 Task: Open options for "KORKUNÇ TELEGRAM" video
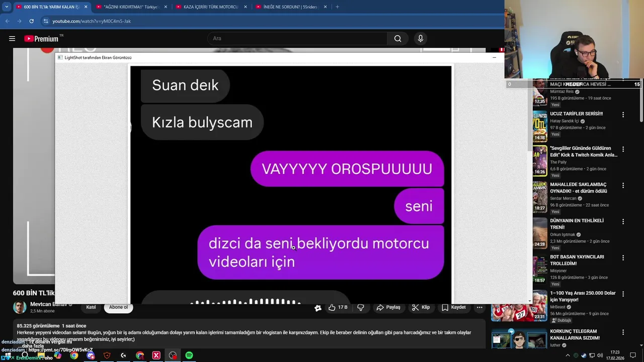pyautogui.click(x=623, y=332)
